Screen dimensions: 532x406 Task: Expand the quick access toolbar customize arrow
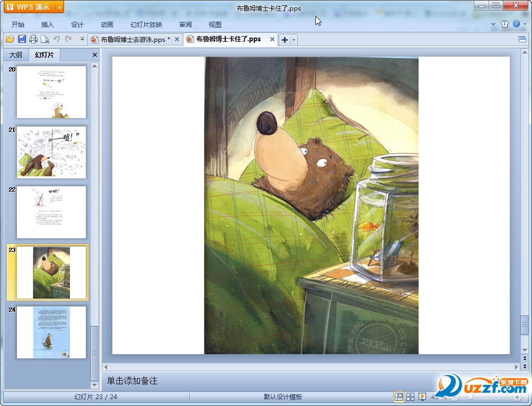coord(82,39)
